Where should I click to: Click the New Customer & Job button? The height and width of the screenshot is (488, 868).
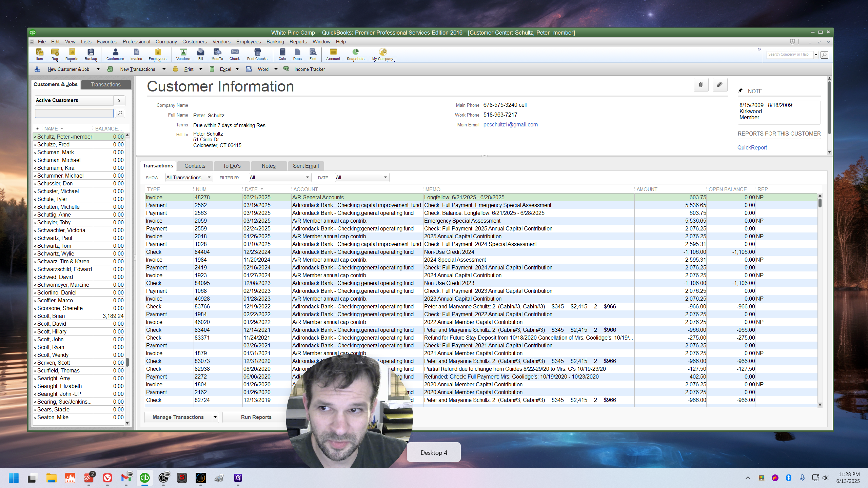pyautogui.click(x=68, y=69)
